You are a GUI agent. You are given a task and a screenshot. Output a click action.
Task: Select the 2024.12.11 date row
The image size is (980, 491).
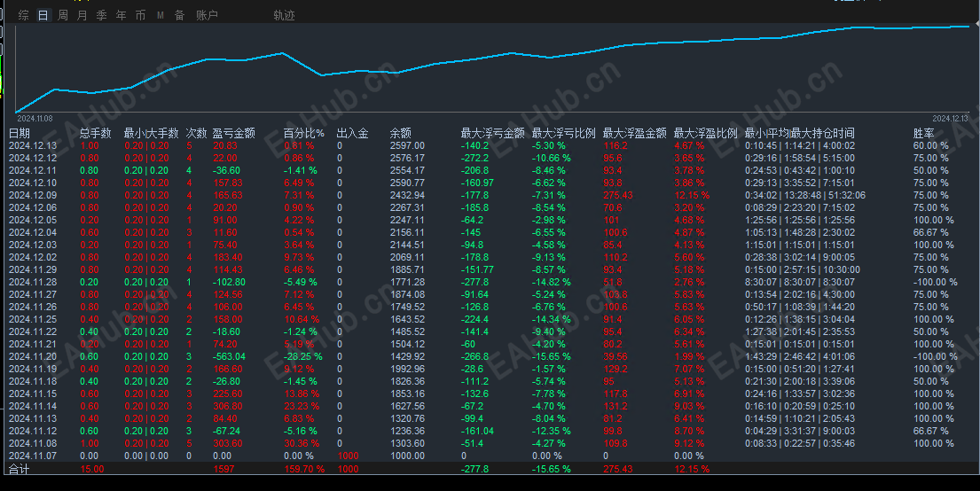(490, 170)
